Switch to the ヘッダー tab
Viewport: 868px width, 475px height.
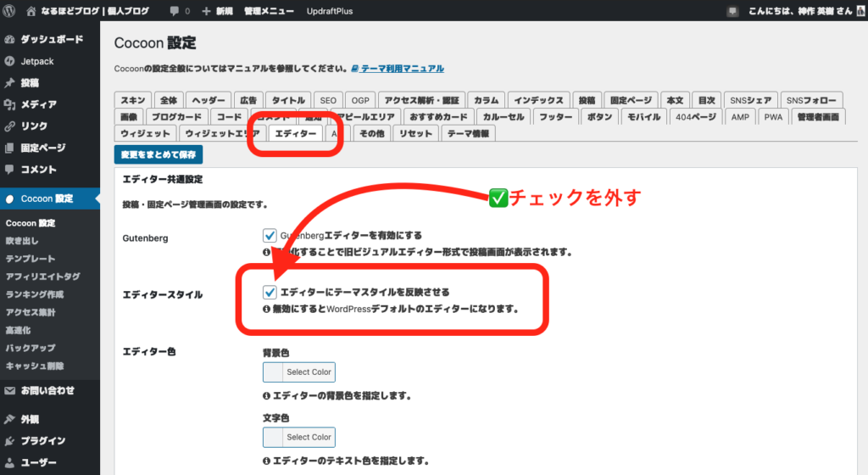[x=209, y=100]
